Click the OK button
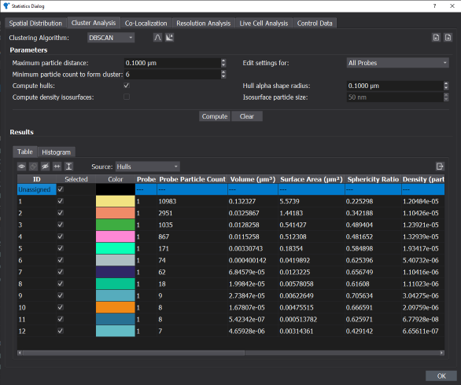The image size is (461, 385). click(x=441, y=376)
